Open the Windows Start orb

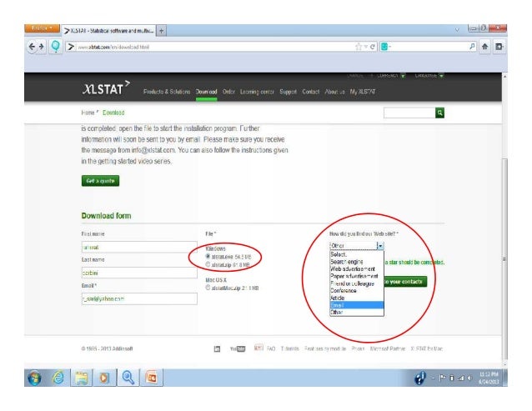[34, 378]
